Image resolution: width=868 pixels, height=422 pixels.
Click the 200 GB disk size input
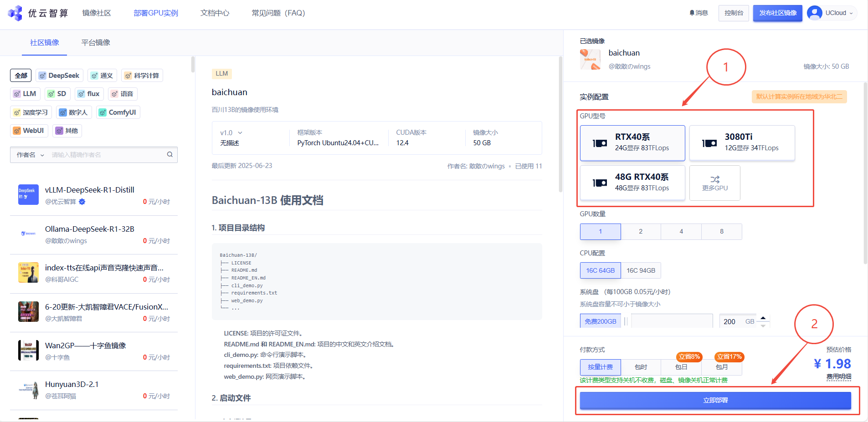point(738,321)
